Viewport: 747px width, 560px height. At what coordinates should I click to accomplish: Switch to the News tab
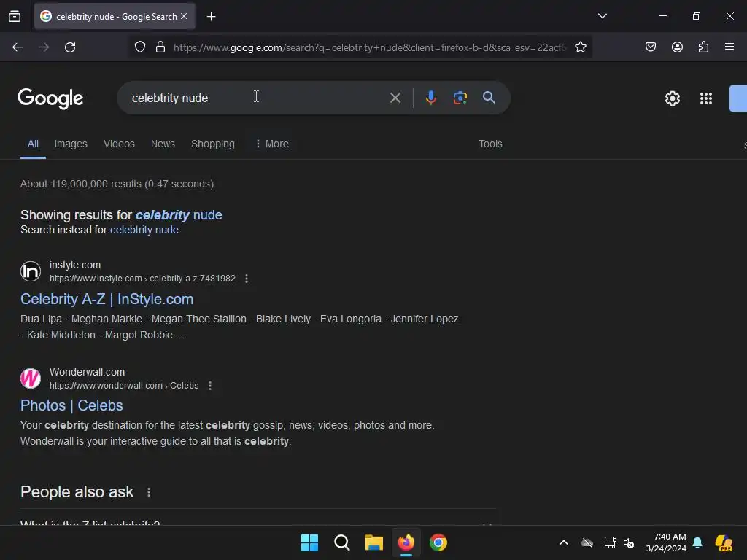pos(163,144)
